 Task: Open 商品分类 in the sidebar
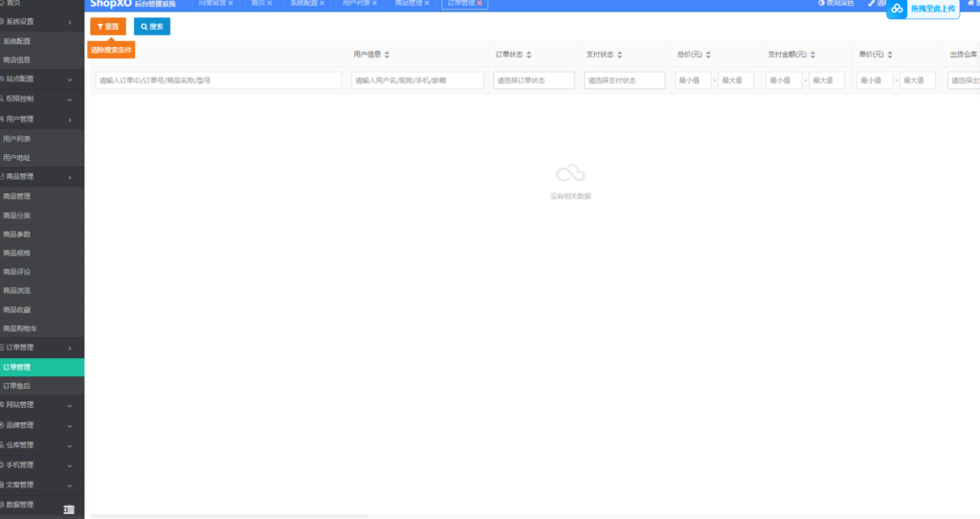[x=42, y=215]
